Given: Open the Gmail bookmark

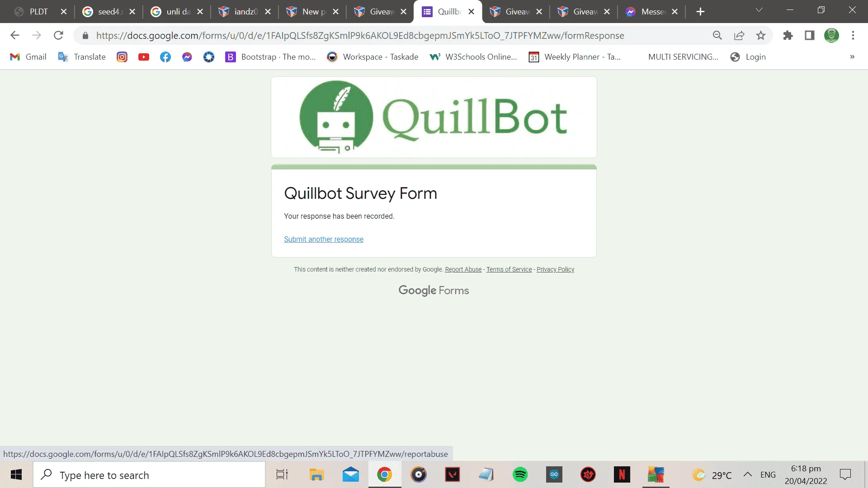Looking at the screenshot, I should [28, 57].
